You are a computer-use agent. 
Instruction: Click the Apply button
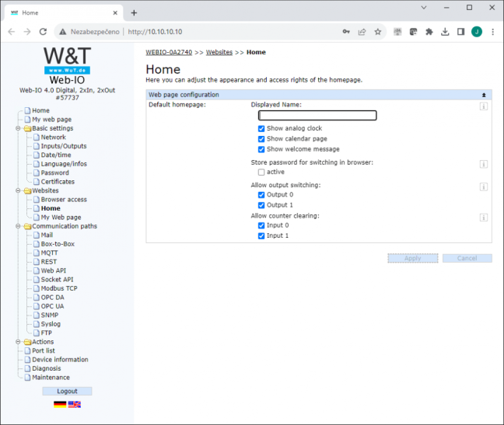click(413, 259)
